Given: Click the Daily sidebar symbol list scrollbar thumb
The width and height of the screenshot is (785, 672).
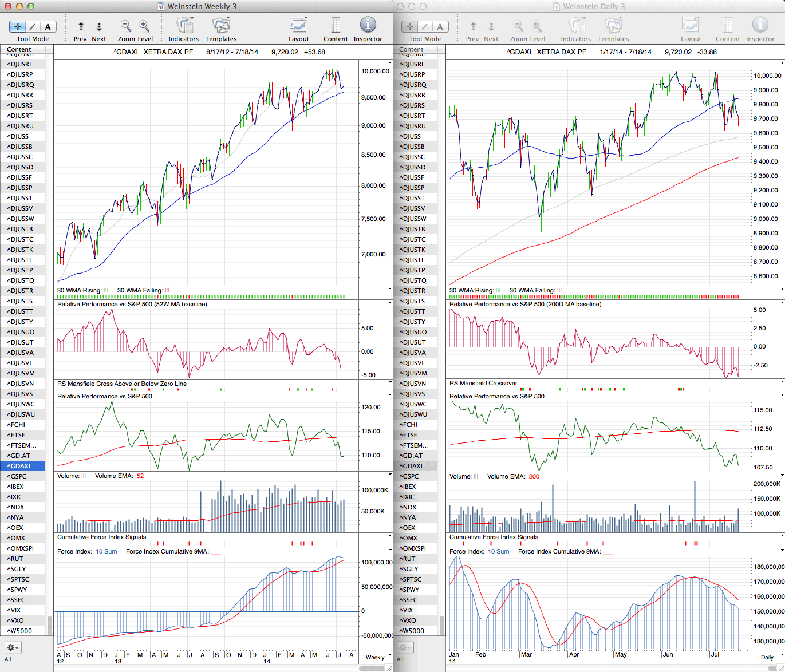Looking at the screenshot, I should click(442, 625).
